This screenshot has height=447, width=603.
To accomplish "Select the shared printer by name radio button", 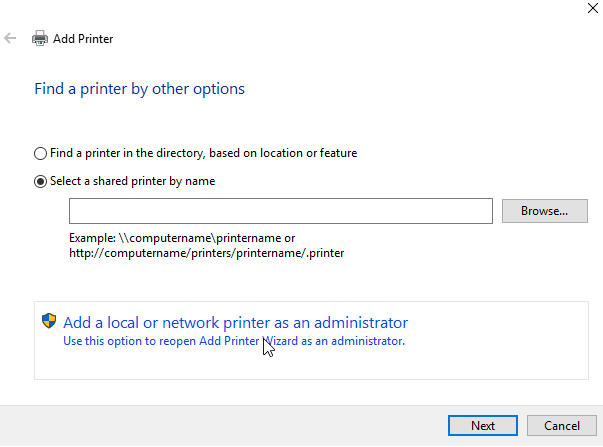I will [x=40, y=182].
